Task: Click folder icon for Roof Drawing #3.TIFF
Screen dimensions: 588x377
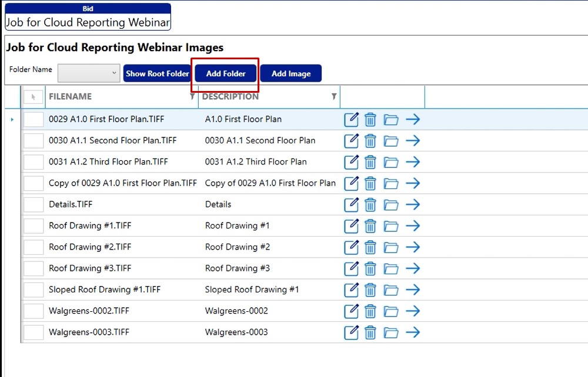Action: 391,269
